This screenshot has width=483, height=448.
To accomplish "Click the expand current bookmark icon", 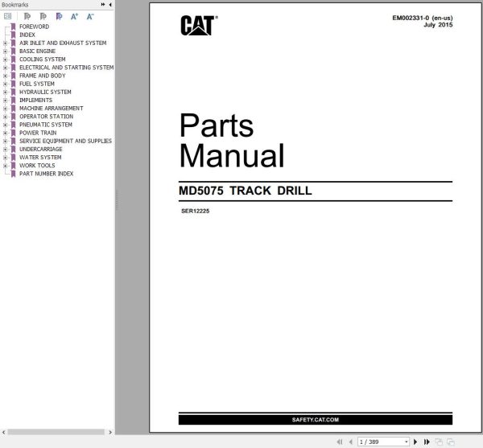I will 27,16.
